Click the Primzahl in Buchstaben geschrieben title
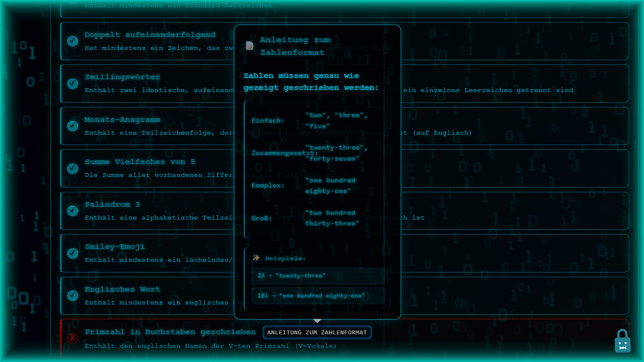Viewport: 644px width, 362px height. (170, 332)
